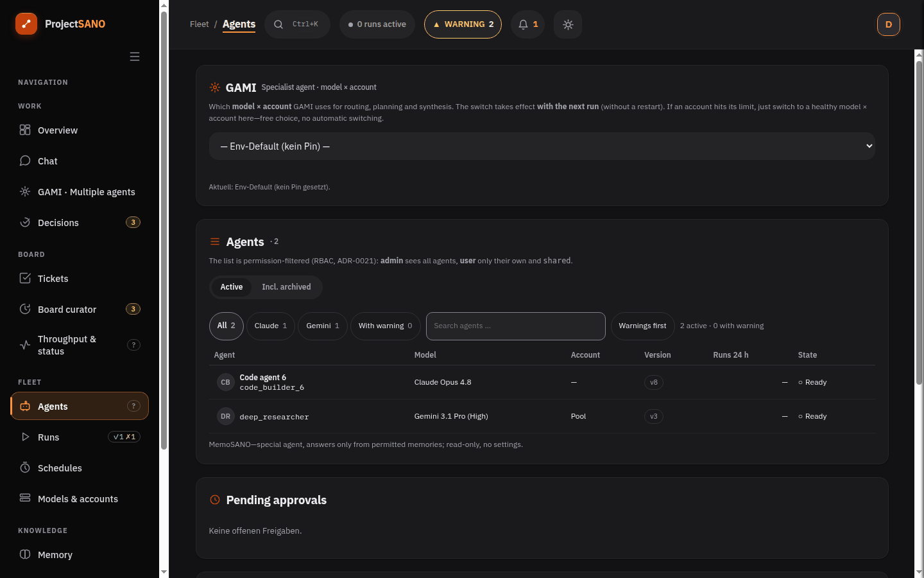This screenshot has width=924, height=578.
Task: Filter agents by Gemini
Action: pyautogui.click(x=323, y=326)
